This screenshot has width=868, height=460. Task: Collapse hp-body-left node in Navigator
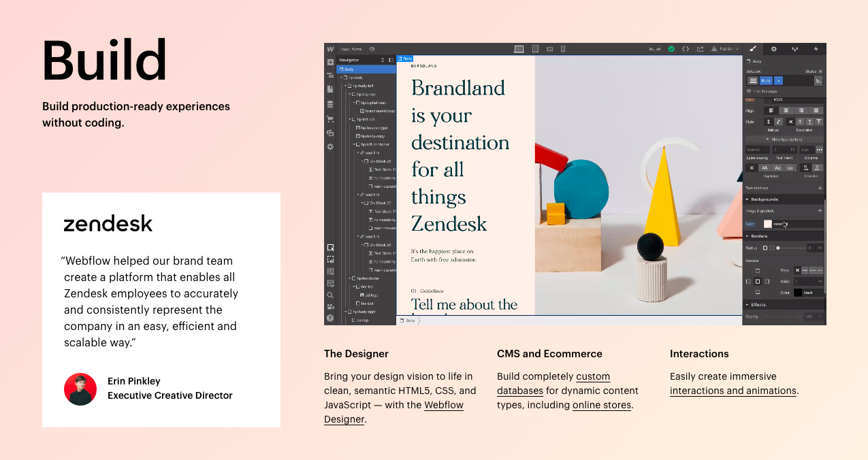point(345,86)
